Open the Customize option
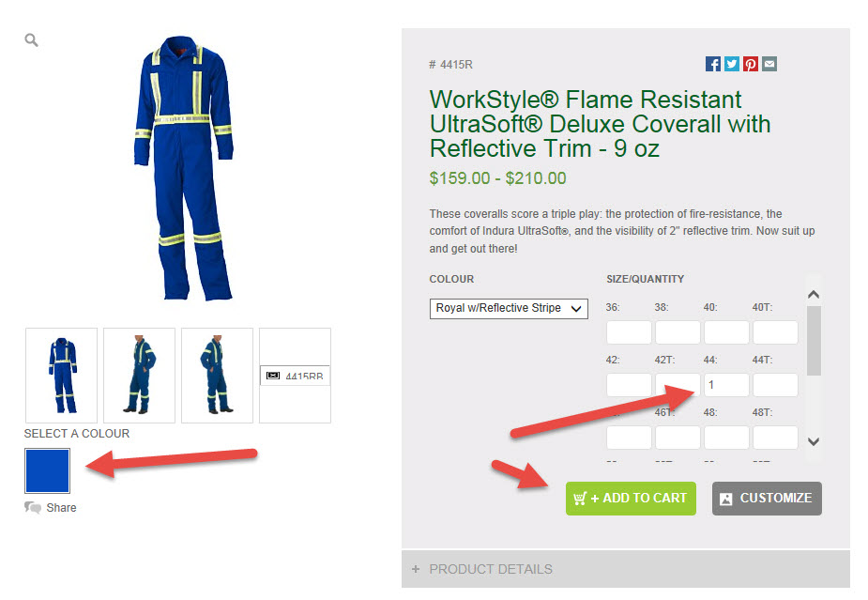Viewport: 868px width, 600px height. click(x=767, y=498)
